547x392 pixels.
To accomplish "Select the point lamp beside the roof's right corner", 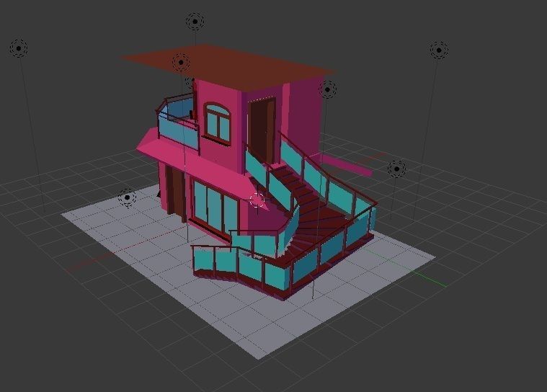I will [327, 89].
